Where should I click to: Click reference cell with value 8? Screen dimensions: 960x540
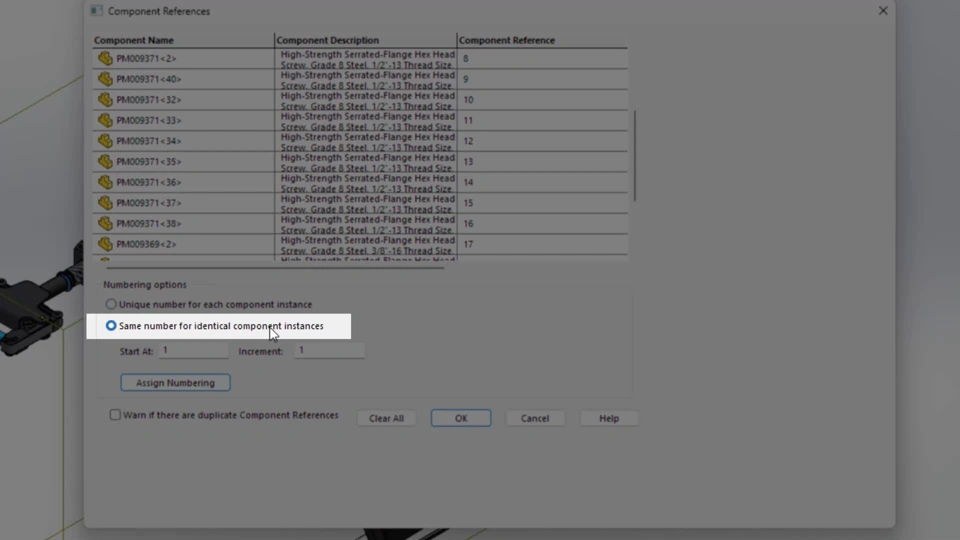542,59
